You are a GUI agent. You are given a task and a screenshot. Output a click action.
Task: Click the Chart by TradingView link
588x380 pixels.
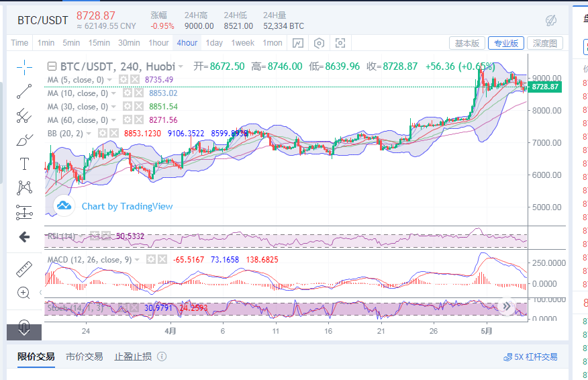coord(127,206)
